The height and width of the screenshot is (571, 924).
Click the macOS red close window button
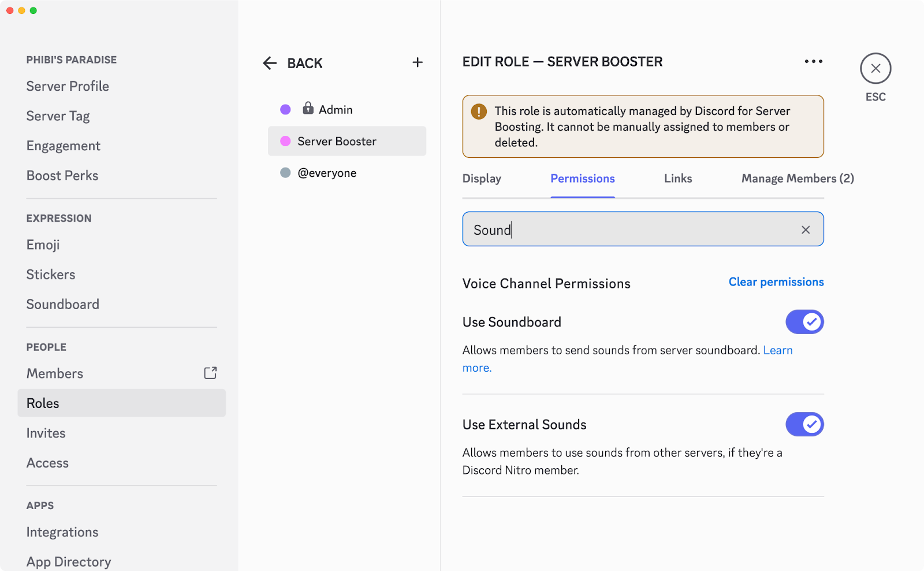tap(10, 10)
